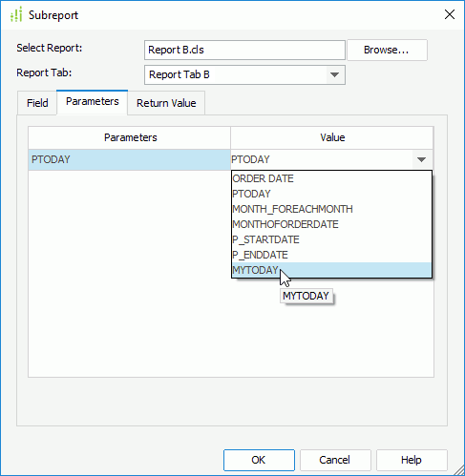Choose MONTH_FOREACHMONTH from the list
The image size is (465, 476).
pyautogui.click(x=331, y=209)
